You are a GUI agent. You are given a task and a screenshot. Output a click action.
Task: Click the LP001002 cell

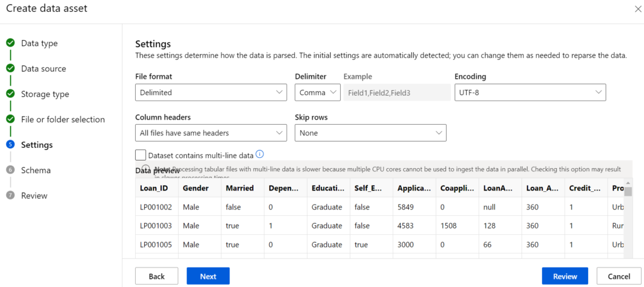(x=157, y=207)
